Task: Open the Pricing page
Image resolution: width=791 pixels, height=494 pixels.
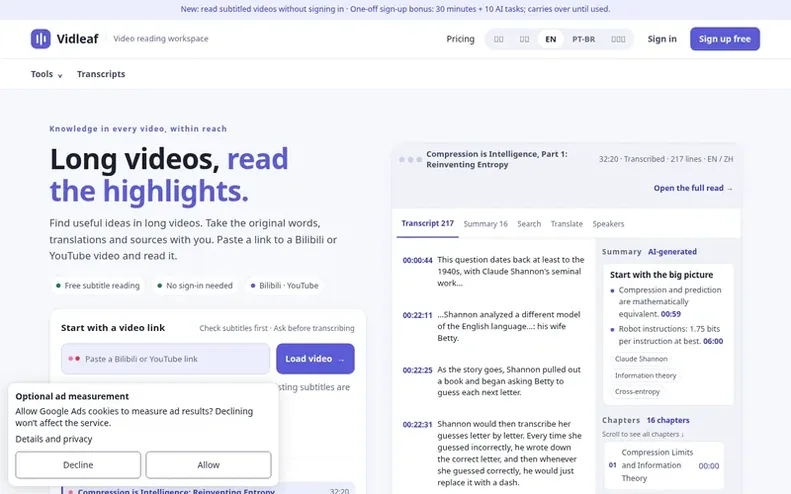Action: [460, 39]
